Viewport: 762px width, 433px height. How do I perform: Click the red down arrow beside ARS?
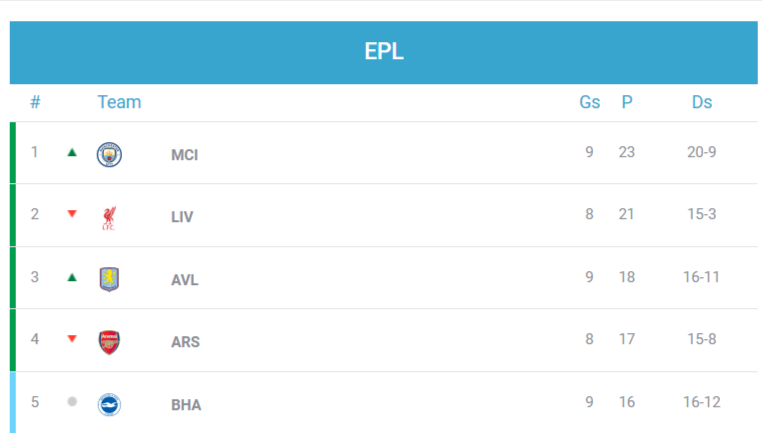click(72, 339)
